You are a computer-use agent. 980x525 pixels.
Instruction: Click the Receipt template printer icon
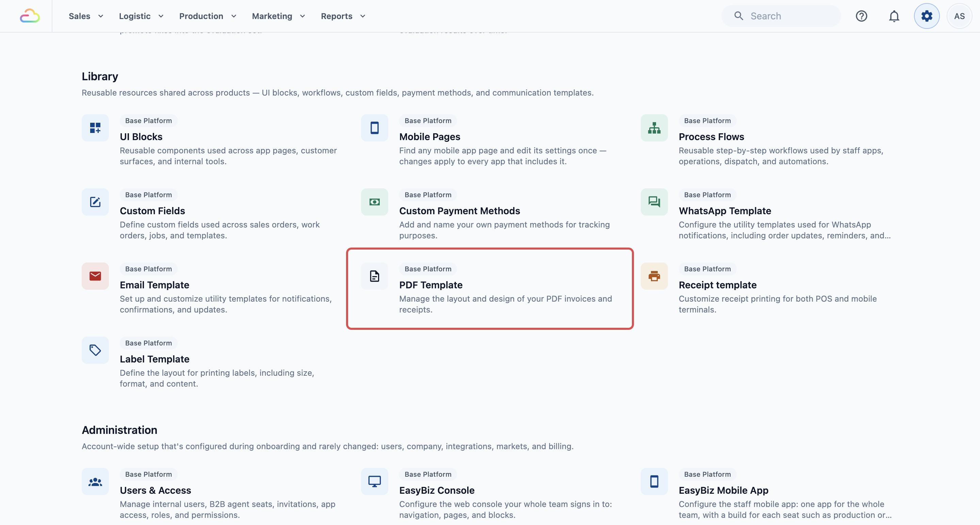(654, 276)
